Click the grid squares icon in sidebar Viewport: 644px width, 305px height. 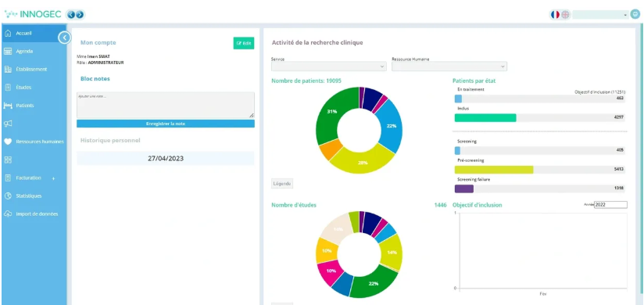point(7,160)
